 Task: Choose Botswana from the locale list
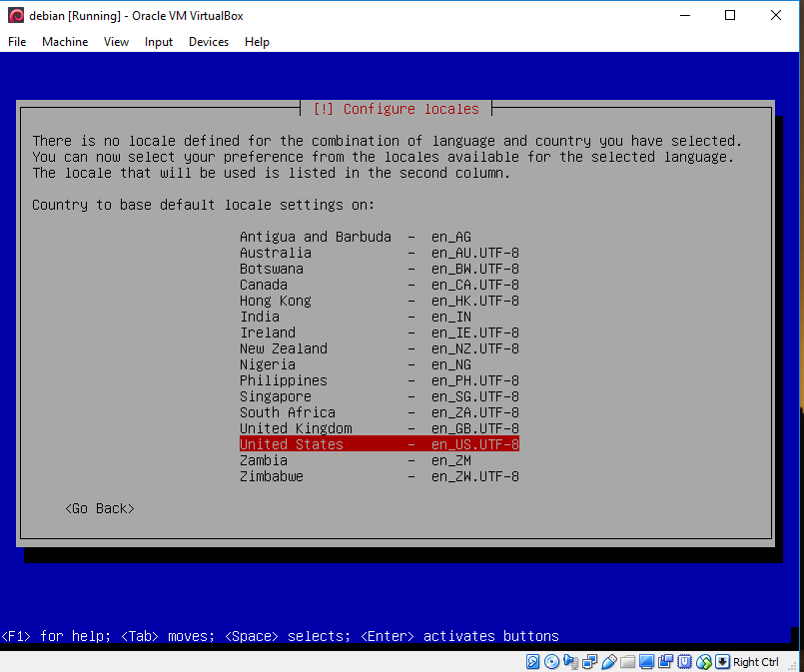(380, 269)
